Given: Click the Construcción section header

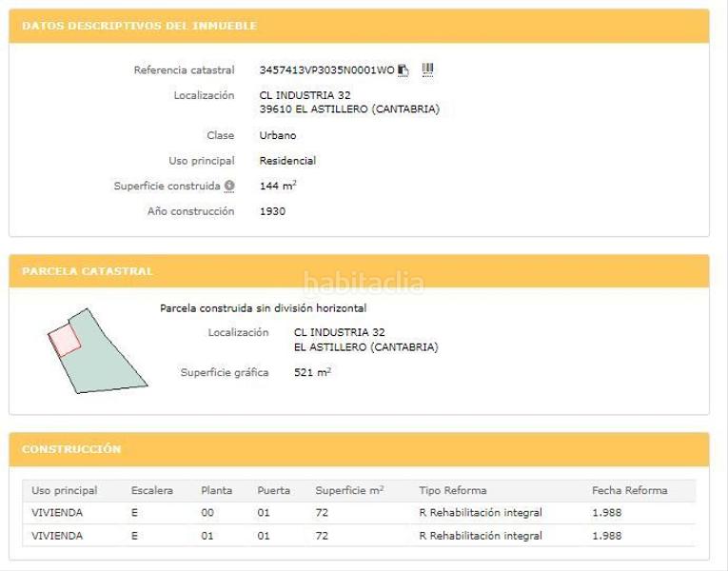Looking at the screenshot, I should click(x=71, y=449).
